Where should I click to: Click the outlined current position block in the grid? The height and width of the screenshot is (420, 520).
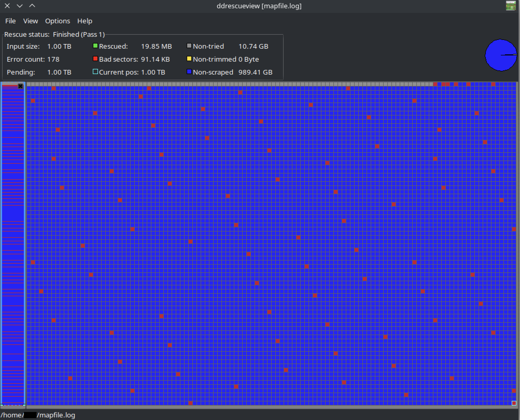(x=514, y=403)
